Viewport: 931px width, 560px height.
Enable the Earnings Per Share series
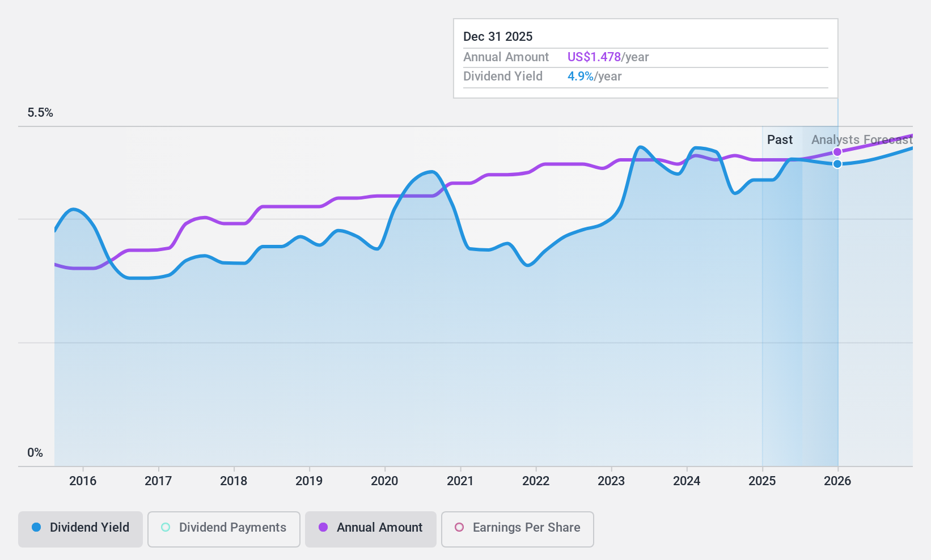click(518, 529)
